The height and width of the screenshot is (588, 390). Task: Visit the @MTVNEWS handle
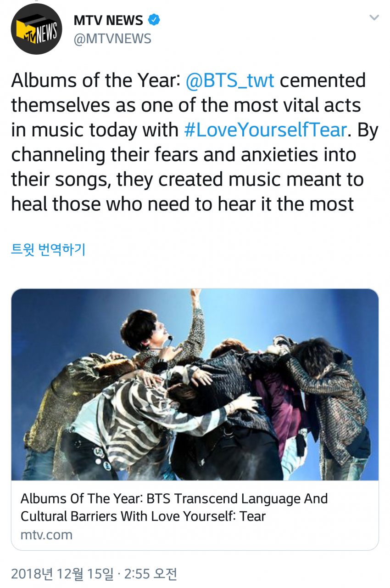click(112, 39)
